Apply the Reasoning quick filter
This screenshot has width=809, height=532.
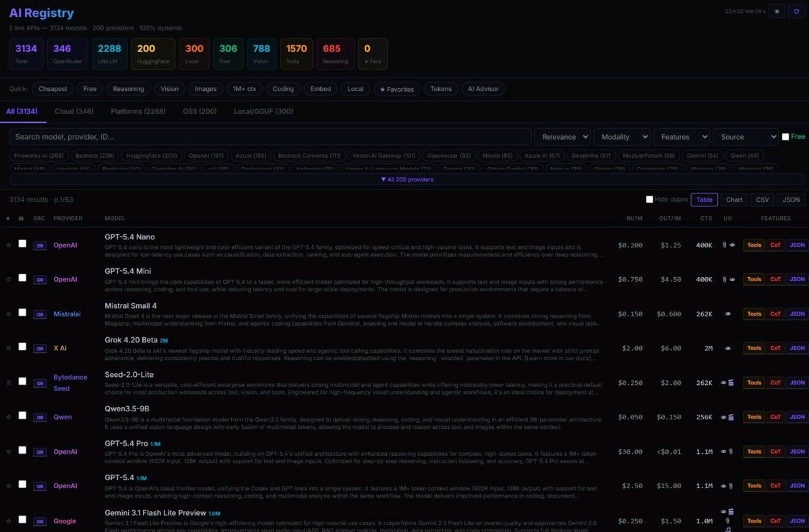(128, 89)
